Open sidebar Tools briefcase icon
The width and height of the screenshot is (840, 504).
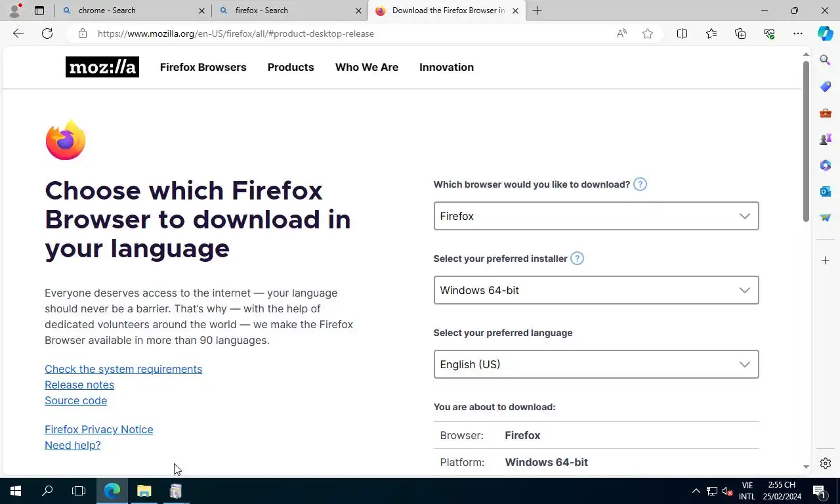point(826,113)
